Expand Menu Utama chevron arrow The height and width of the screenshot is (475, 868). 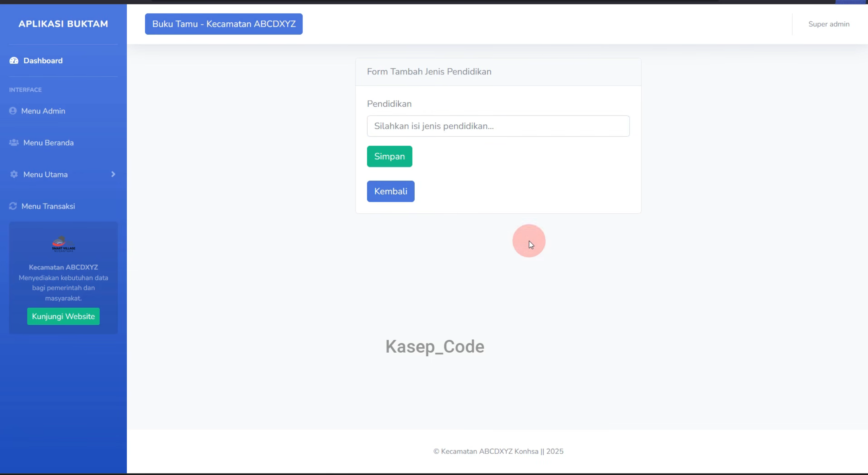click(x=113, y=174)
